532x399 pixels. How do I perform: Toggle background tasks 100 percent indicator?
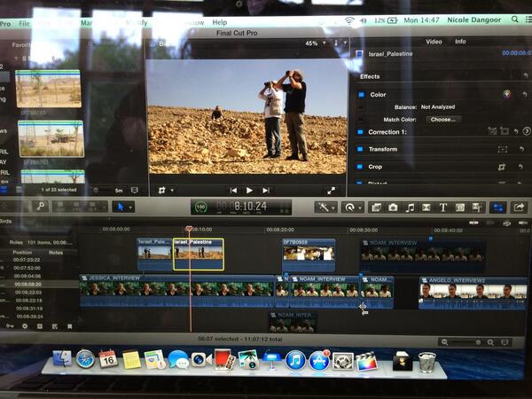(x=200, y=207)
